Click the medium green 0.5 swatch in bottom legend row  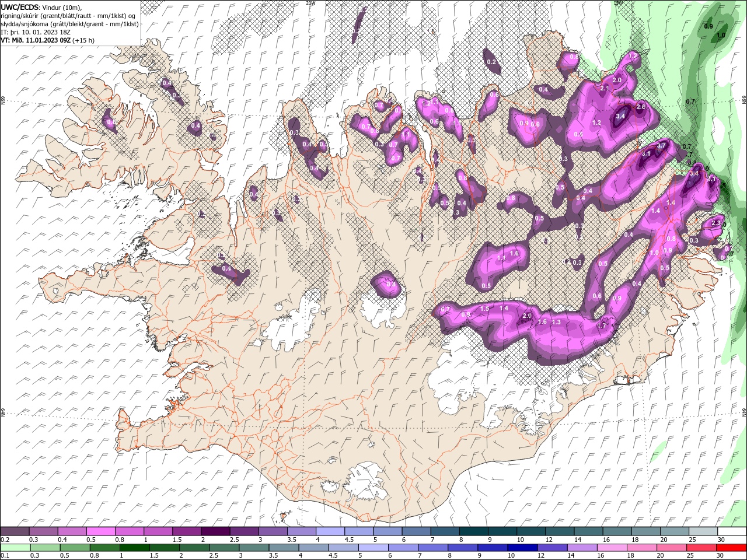pos(75,548)
